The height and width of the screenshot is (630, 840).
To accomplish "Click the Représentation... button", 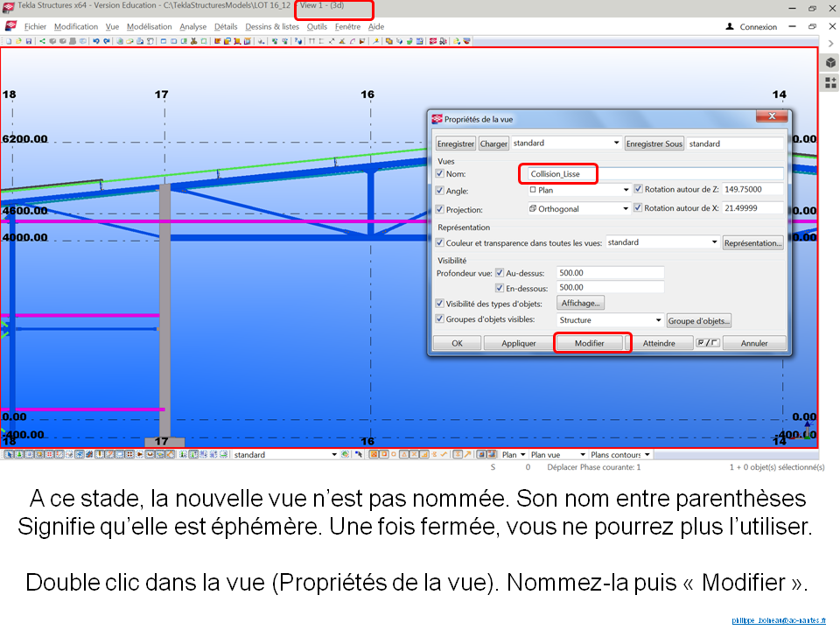I will click(x=752, y=242).
